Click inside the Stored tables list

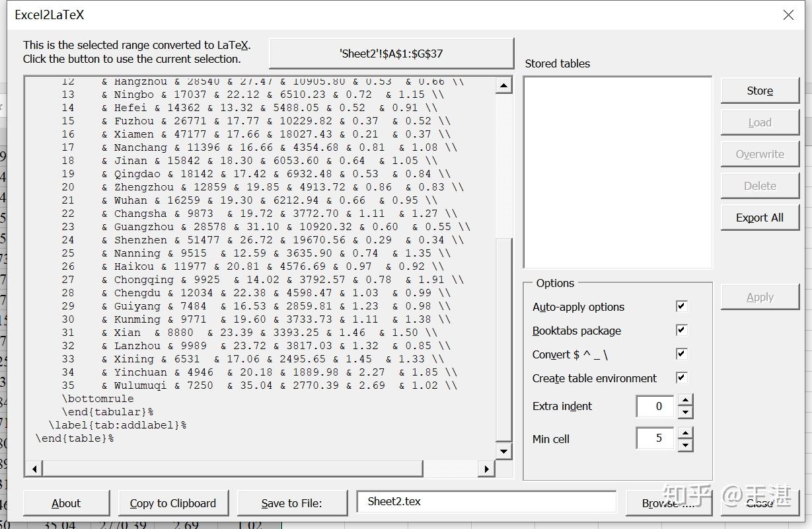pos(618,172)
